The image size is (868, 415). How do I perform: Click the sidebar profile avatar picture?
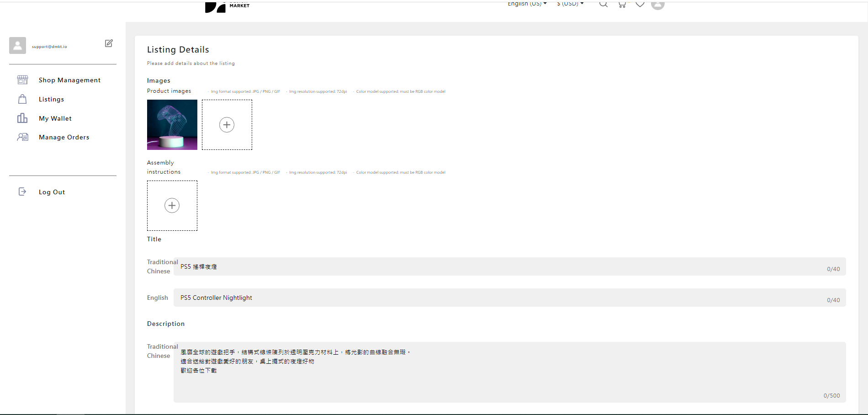pos(17,46)
